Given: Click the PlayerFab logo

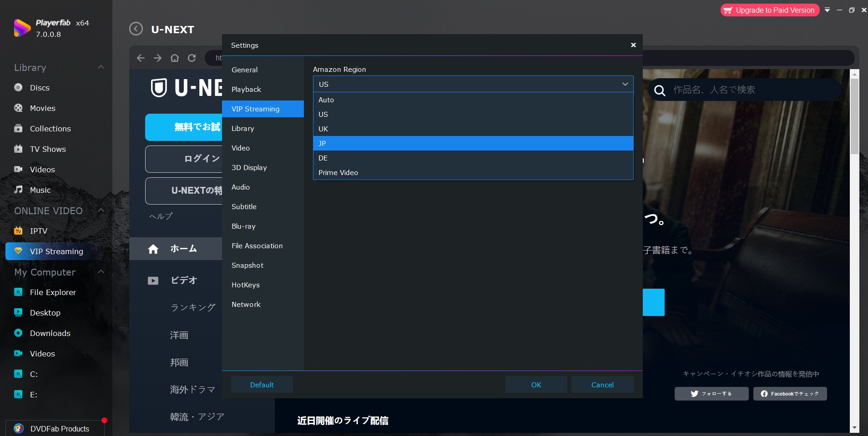Looking at the screenshot, I should [22, 28].
